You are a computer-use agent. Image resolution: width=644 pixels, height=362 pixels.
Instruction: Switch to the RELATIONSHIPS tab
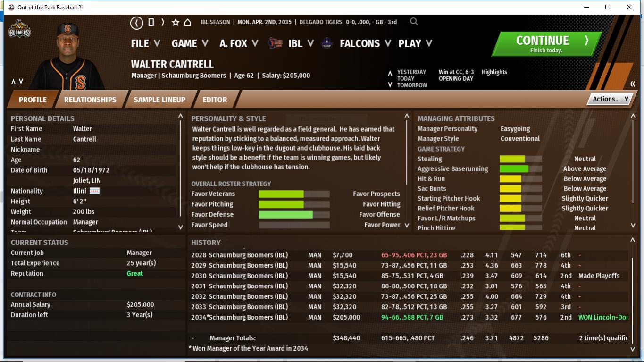click(x=90, y=100)
